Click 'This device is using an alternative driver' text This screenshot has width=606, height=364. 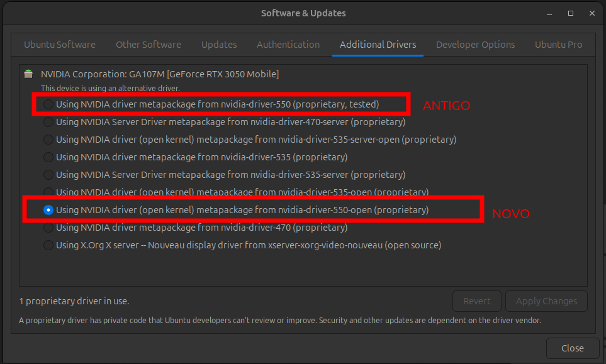(x=111, y=89)
